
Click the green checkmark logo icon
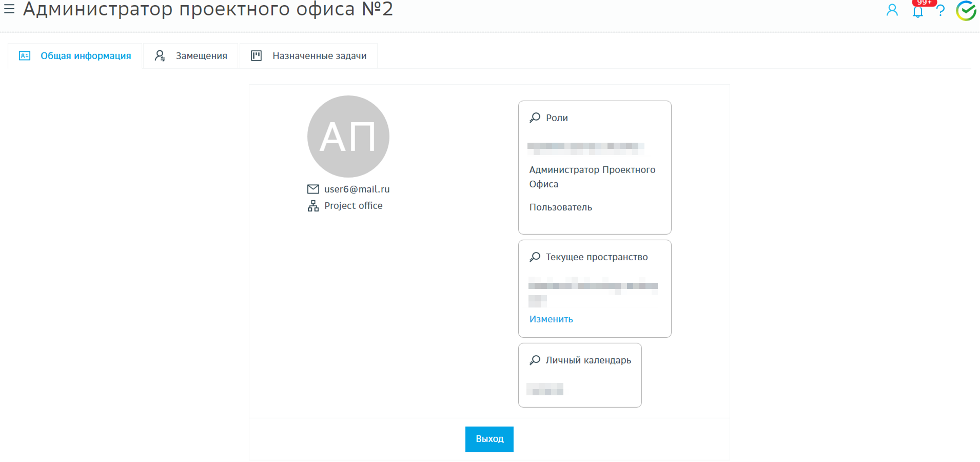click(x=966, y=11)
